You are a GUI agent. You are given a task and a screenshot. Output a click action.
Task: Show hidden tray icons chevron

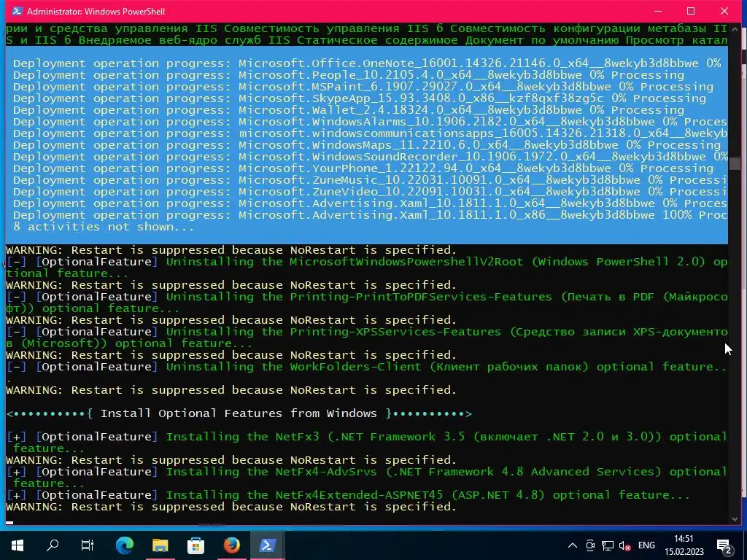(x=573, y=545)
